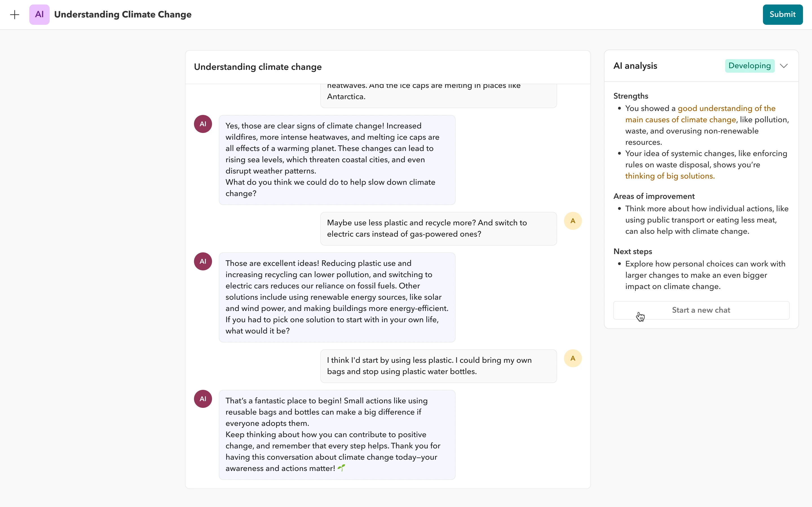Open the Developing status selector
The height and width of the screenshot is (507, 812).
coord(749,66)
